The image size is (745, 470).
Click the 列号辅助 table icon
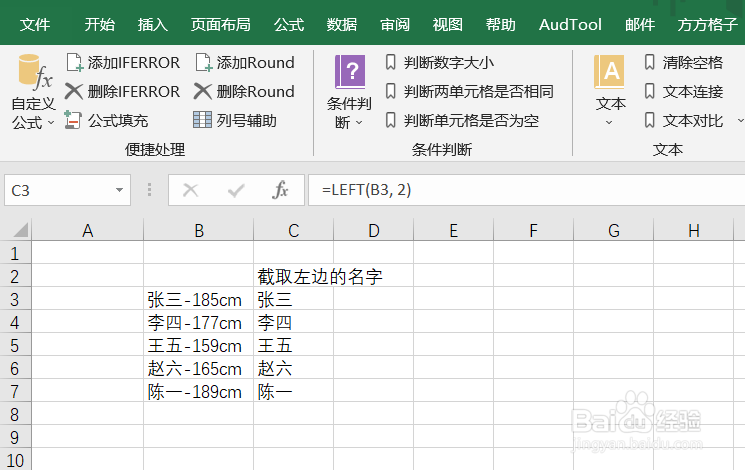[x=202, y=120]
